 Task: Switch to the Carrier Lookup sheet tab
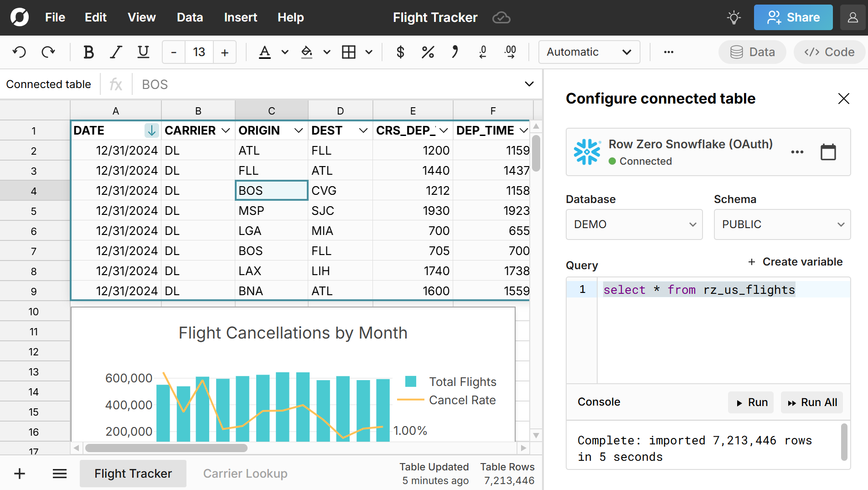245,474
